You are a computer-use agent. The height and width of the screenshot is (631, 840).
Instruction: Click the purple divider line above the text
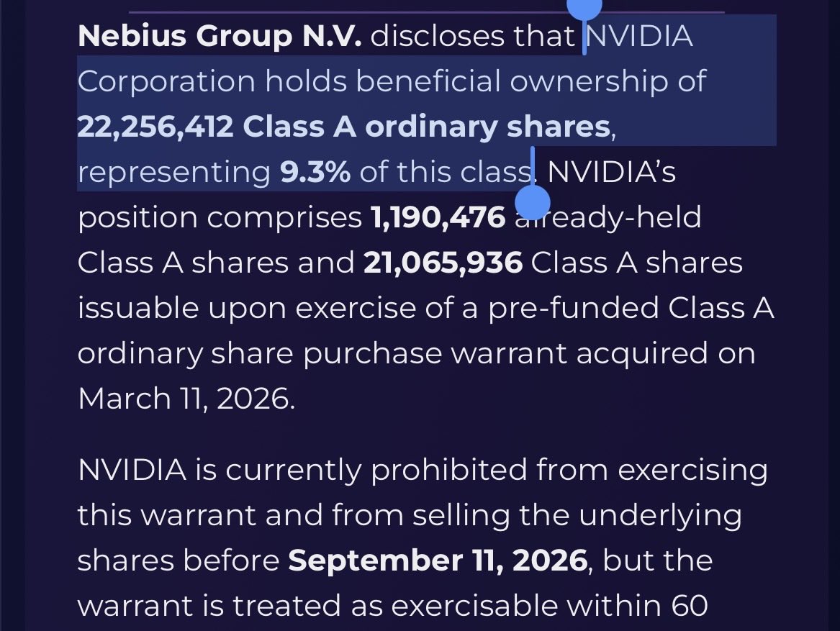426,12
